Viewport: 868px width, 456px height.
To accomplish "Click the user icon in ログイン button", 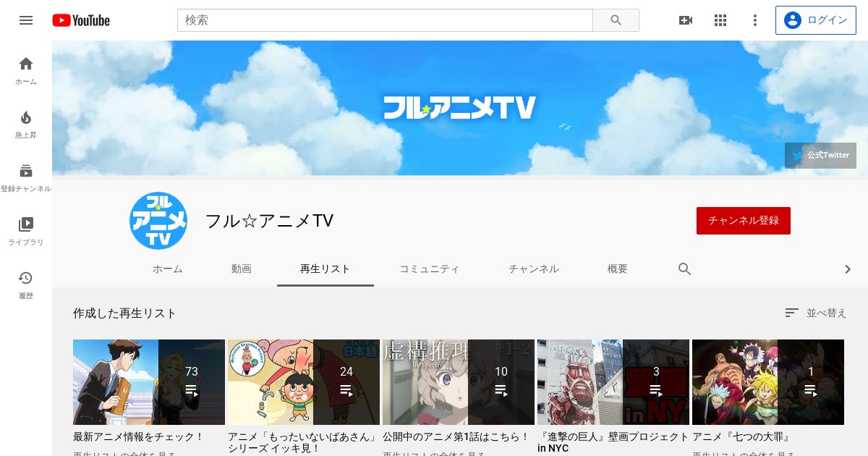I will pos(793,20).
